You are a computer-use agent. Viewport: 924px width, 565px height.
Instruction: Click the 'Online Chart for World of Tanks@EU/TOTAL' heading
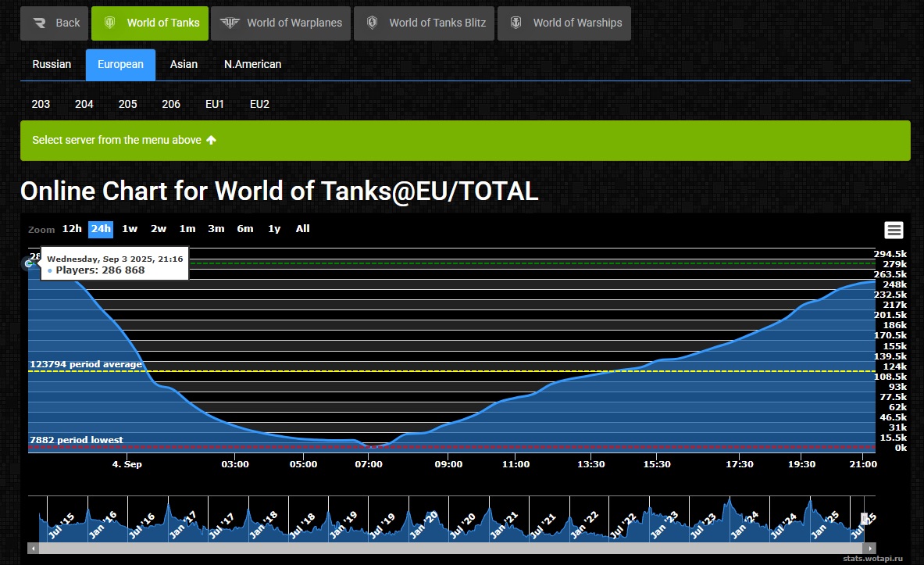click(280, 191)
